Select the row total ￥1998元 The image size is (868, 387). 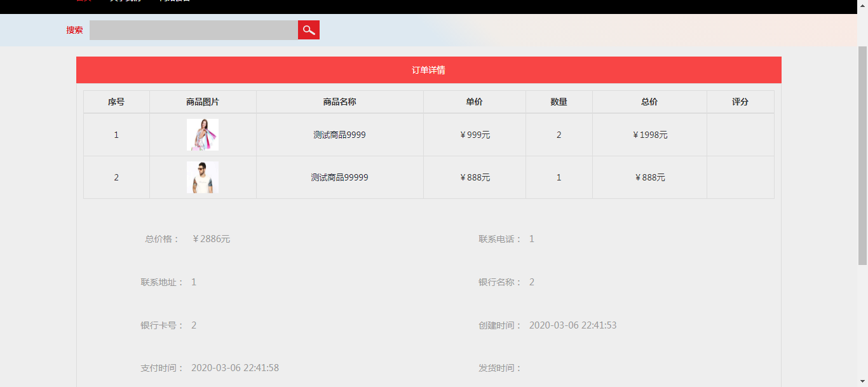650,135
